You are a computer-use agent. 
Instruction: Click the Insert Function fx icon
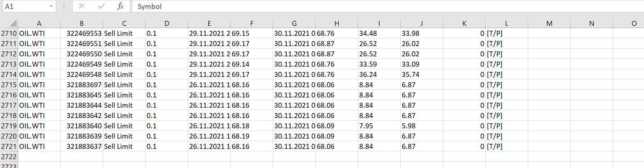[x=120, y=6]
